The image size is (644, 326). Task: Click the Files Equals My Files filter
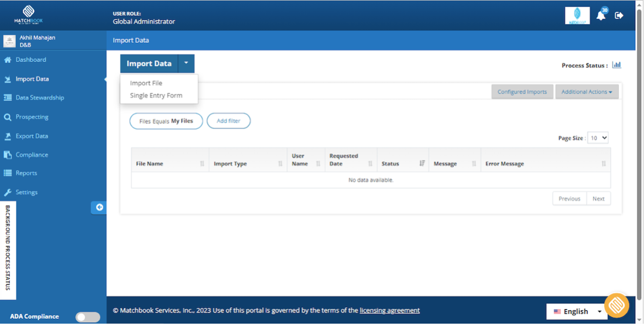pos(166,121)
